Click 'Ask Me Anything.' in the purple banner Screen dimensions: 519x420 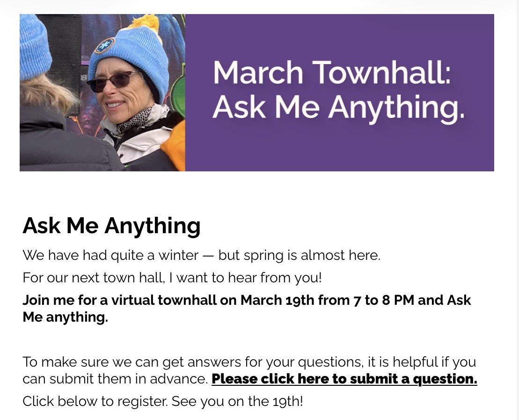pos(338,107)
